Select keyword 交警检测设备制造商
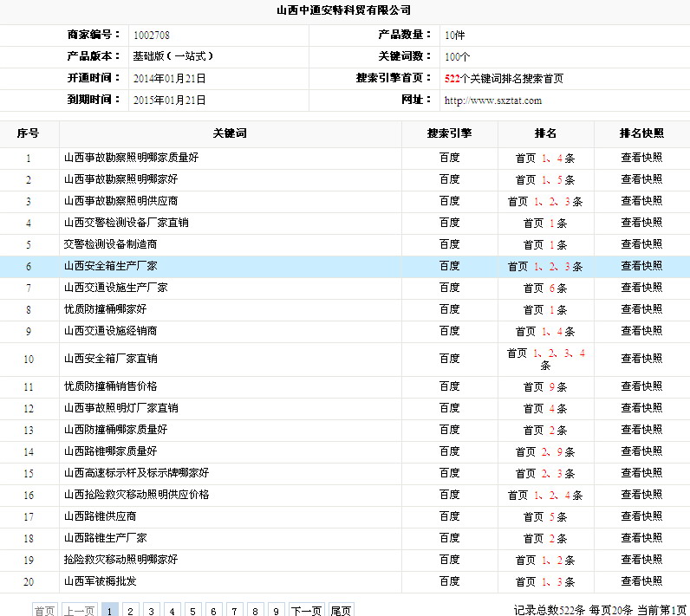Image resolution: width=690 pixels, height=616 pixels. tap(110, 244)
